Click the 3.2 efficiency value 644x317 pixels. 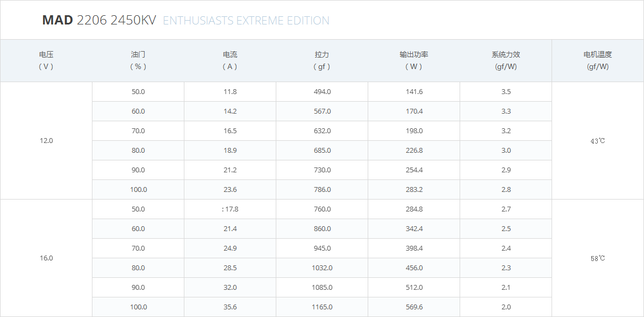point(506,130)
